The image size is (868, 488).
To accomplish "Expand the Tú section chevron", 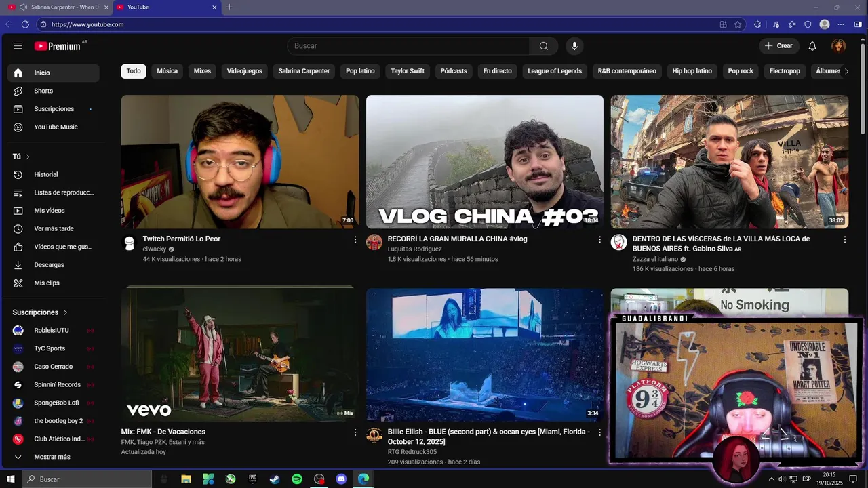I will point(28,157).
